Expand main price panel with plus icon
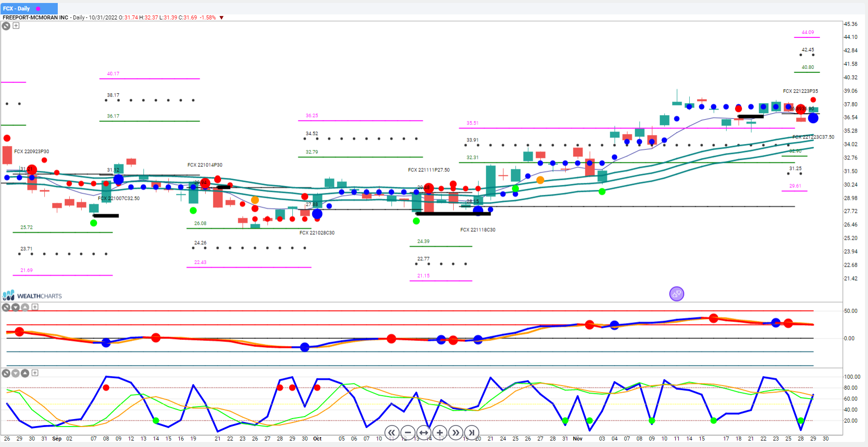The image size is (868, 447). point(16,25)
